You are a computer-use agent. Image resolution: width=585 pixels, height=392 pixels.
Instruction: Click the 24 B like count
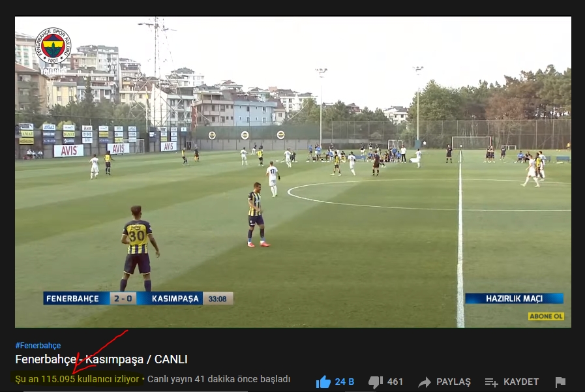344,382
